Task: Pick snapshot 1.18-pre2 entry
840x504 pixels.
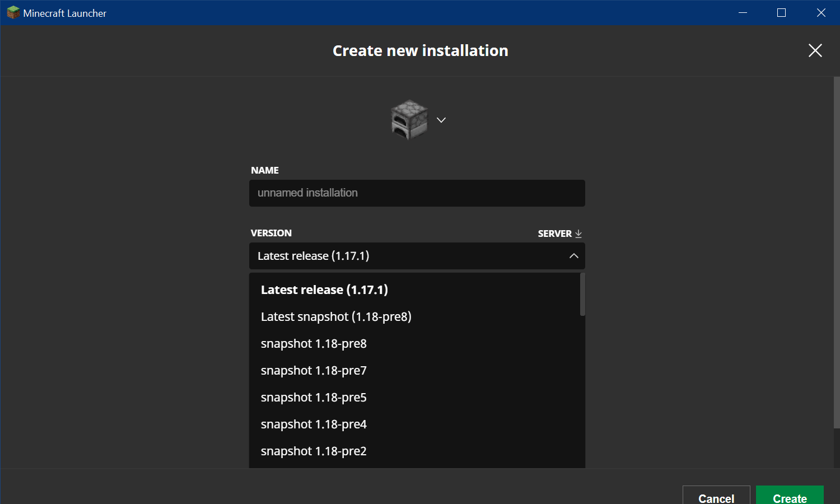Action: click(x=314, y=451)
